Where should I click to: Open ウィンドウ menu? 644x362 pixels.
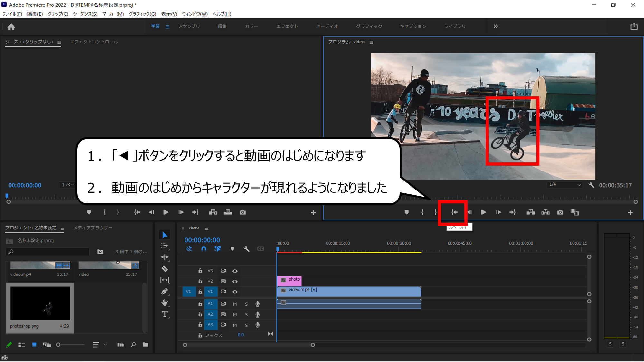click(x=195, y=14)
